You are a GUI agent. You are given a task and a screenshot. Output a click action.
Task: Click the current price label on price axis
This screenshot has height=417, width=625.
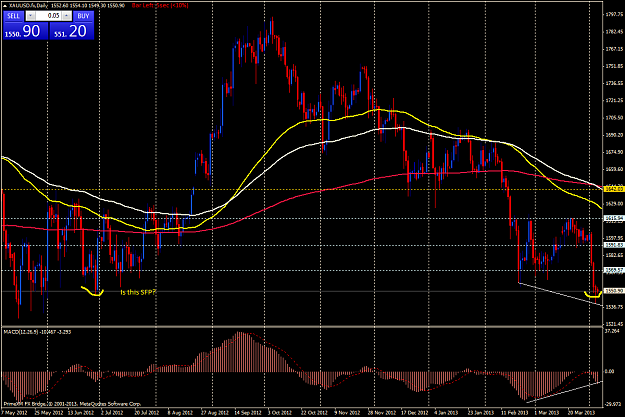pyautogui.click(x=613, y=291)
